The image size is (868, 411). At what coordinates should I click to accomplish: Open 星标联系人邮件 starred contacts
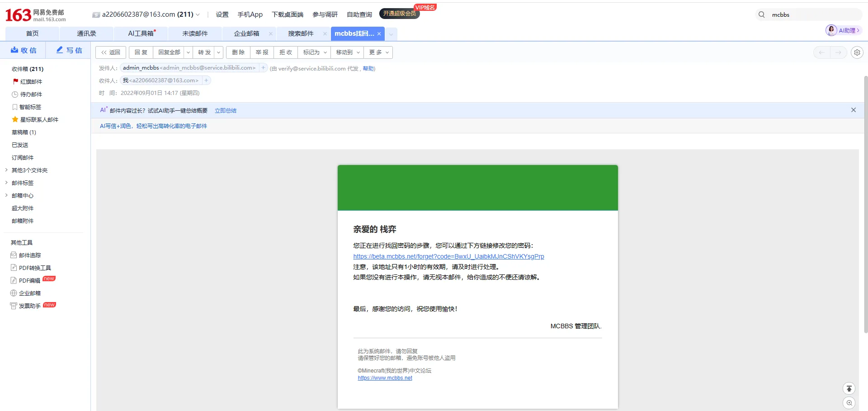tap(35, 120)
